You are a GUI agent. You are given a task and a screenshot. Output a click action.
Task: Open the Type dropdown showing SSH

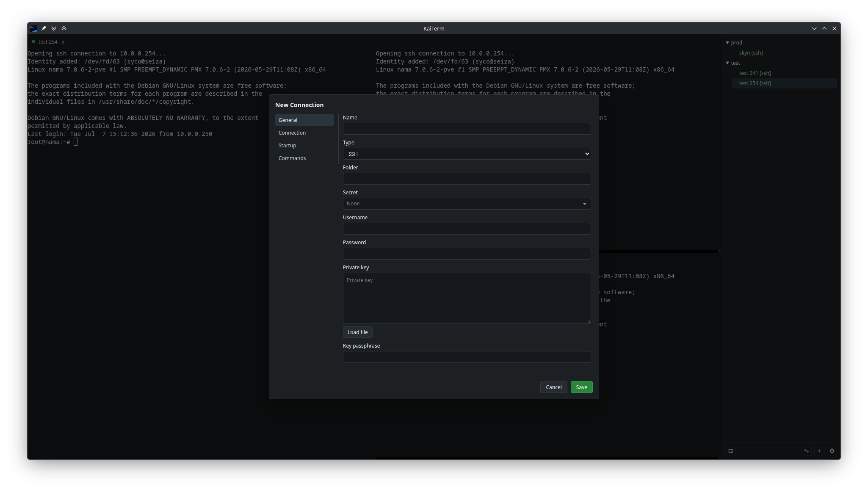(x=467, y=154)
